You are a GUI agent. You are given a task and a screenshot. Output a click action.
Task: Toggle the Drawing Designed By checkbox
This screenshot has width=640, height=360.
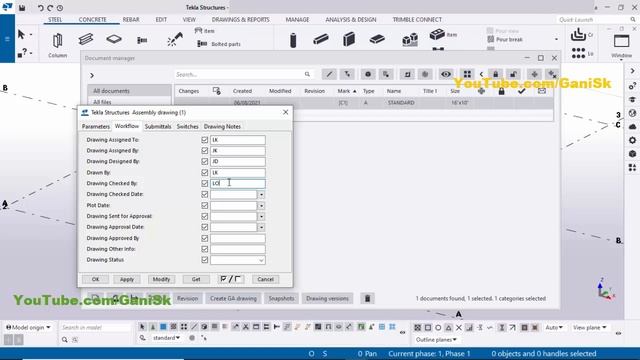pyautogui.click(x=204, y=162)
